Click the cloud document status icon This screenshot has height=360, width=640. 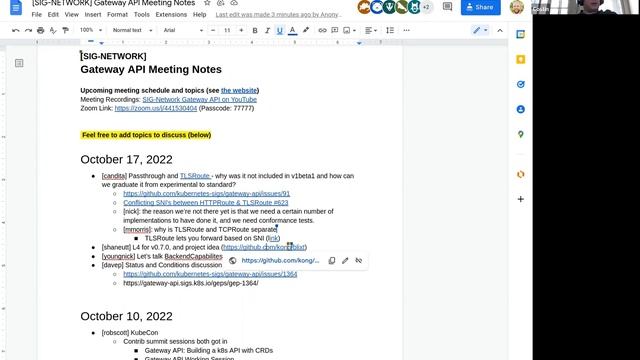coord(234,3)
